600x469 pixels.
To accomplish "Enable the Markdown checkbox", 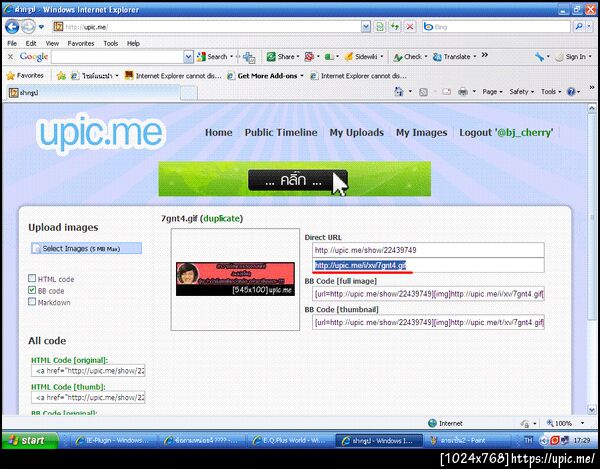I will click(x=32, y=302).
